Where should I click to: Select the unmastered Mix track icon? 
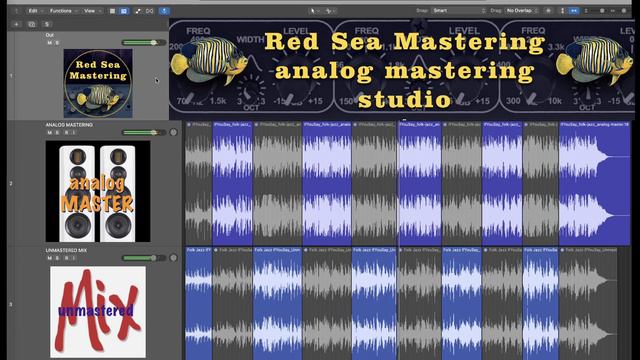coord(98,312)
